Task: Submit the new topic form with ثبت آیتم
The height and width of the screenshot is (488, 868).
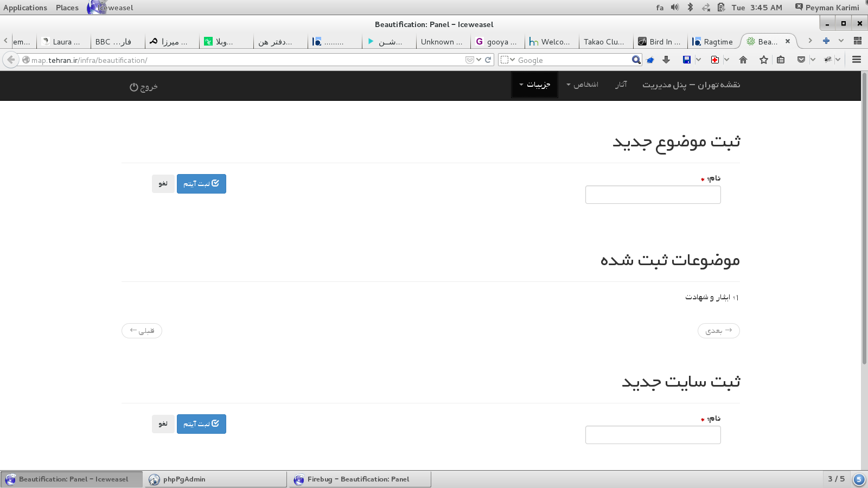Action: tap(201, 184)
